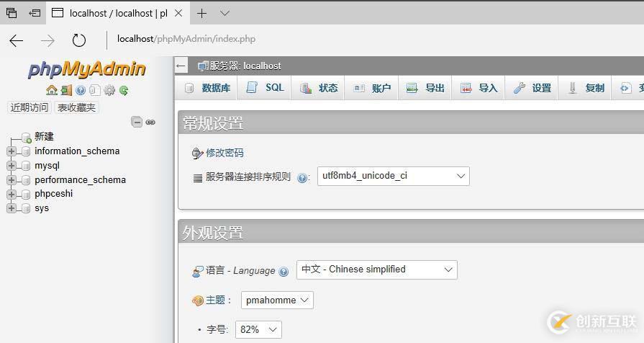Open the 数据库 tab
This screenshot has width=644, height=343.
tap(207, 88)
